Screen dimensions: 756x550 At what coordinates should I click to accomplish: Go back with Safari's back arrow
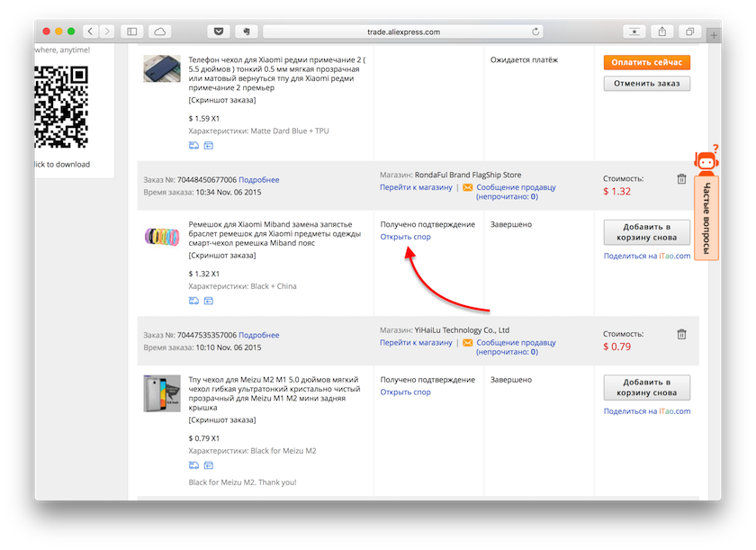pyautogui.click(x=90, y=32)
